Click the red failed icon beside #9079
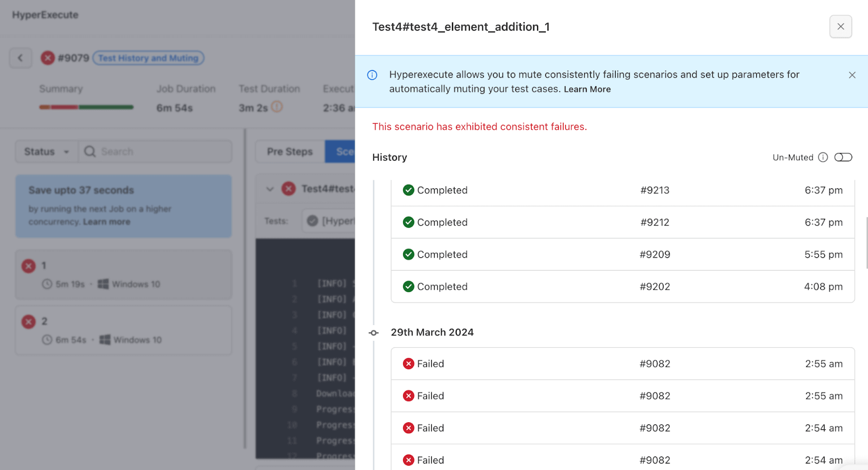The image size is (868, 470). 48,58
